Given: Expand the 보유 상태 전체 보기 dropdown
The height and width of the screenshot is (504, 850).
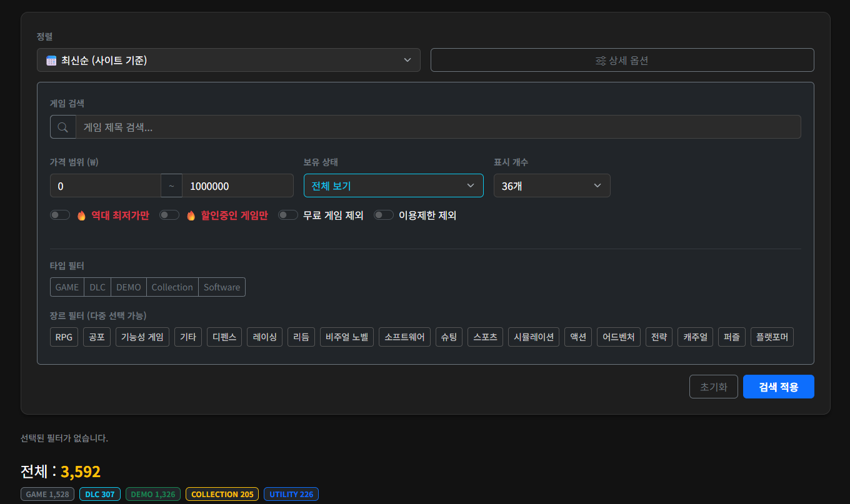Looking at the screenshot, I should [393, 186].
